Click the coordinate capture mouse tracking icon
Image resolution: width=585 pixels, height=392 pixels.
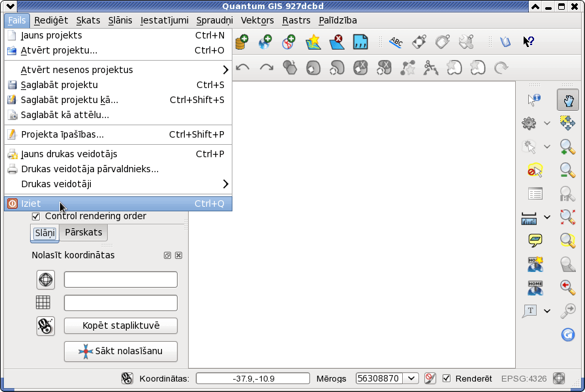[x=46, y=326]
